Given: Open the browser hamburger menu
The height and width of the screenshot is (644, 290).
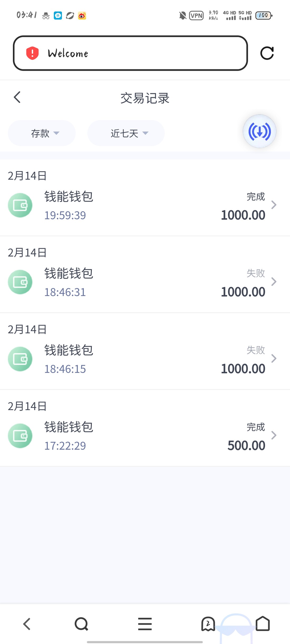Looking at the screenshot, I should tap(145, 624).
